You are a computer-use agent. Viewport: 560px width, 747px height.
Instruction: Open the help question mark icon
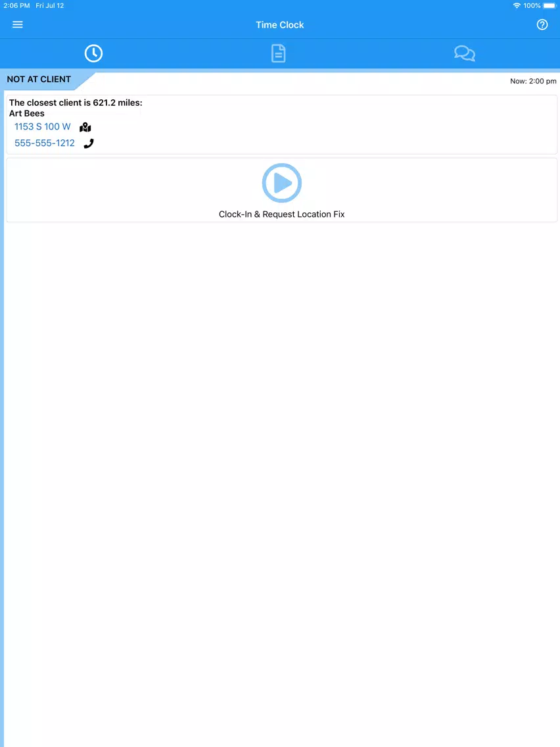[542, 25]
